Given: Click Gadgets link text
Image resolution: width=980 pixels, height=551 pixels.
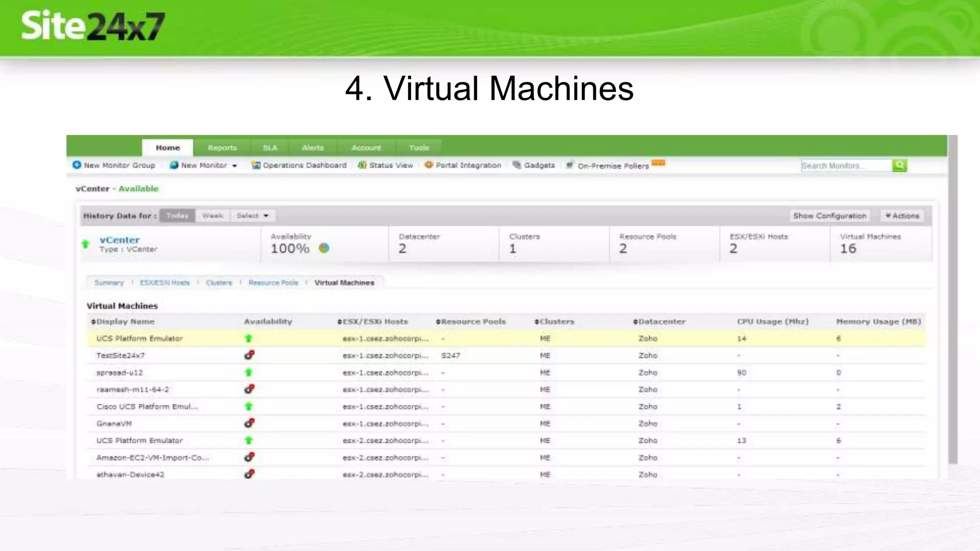Looking at the screenshot, I should click(539, 165).
